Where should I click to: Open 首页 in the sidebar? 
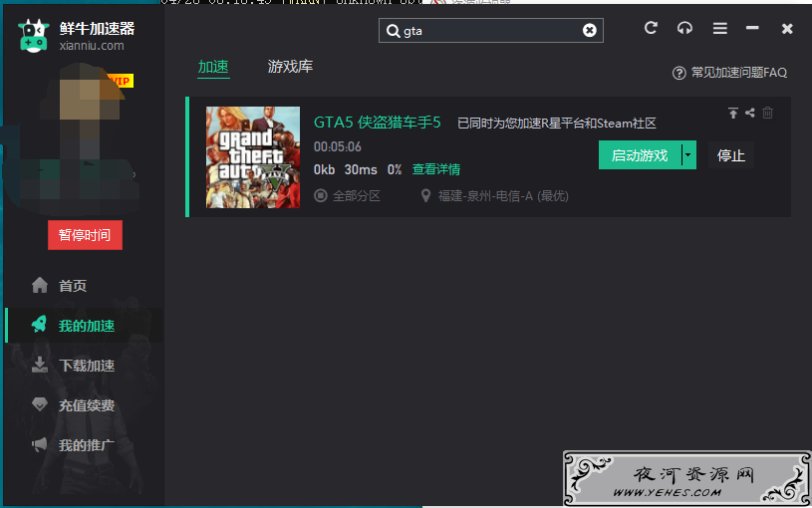pos(73,286)
